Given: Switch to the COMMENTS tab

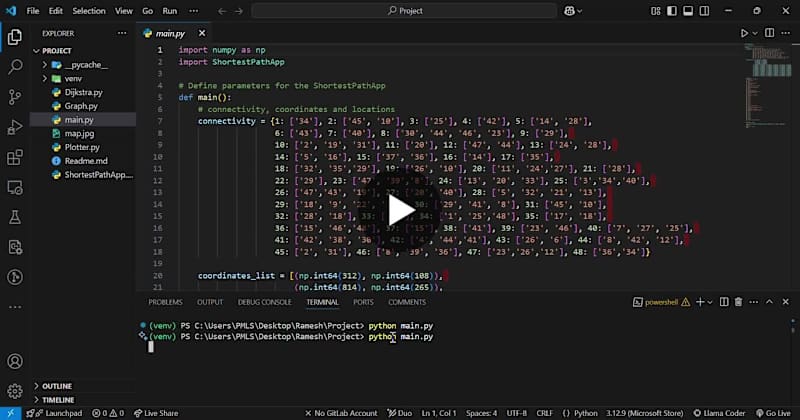Looking at the screenshot, I should click(x=407, y=302).
